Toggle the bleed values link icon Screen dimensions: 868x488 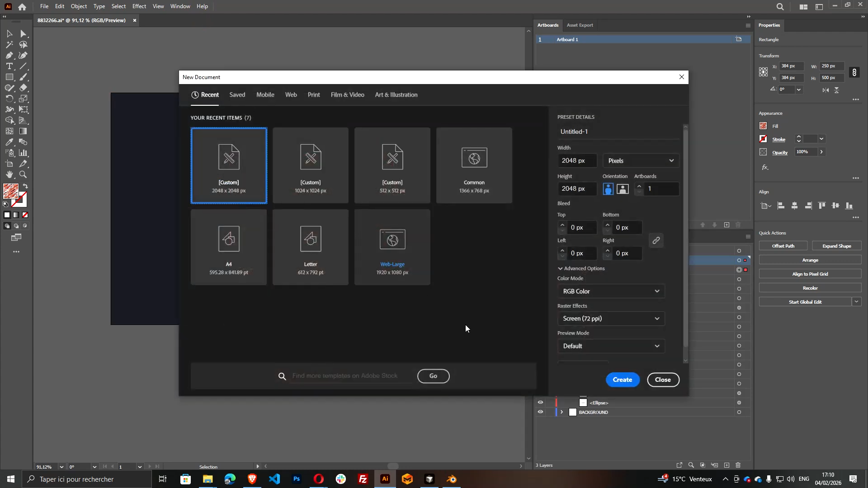[656, 240]
